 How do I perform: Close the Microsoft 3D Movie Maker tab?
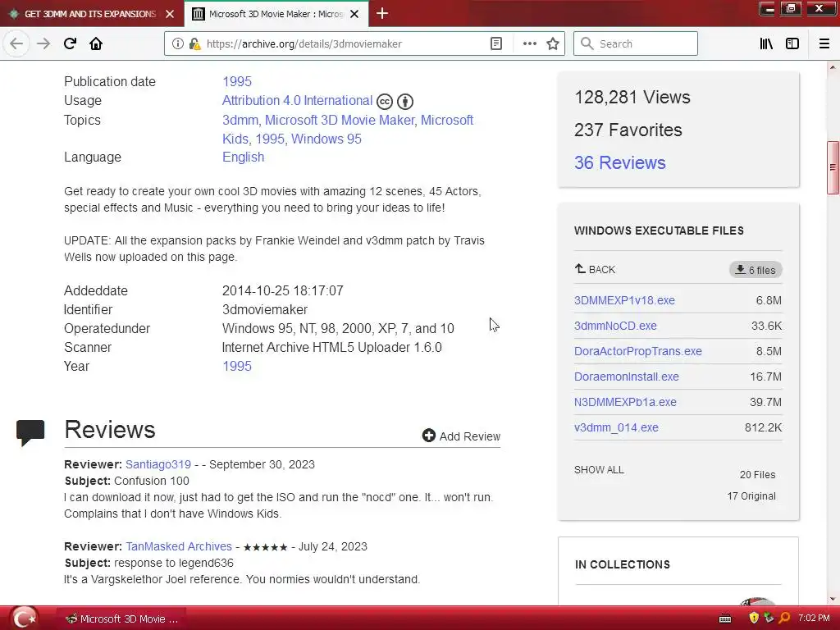354,14
